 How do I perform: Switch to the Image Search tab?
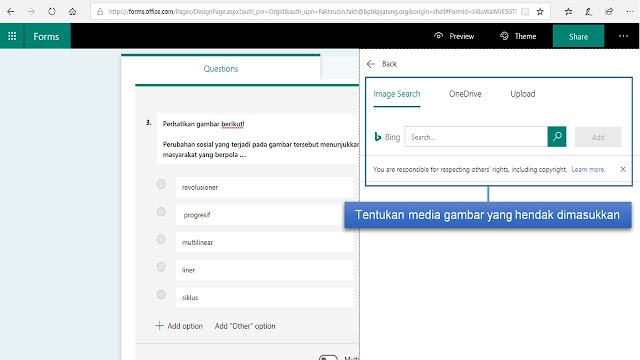click(397, 94)
